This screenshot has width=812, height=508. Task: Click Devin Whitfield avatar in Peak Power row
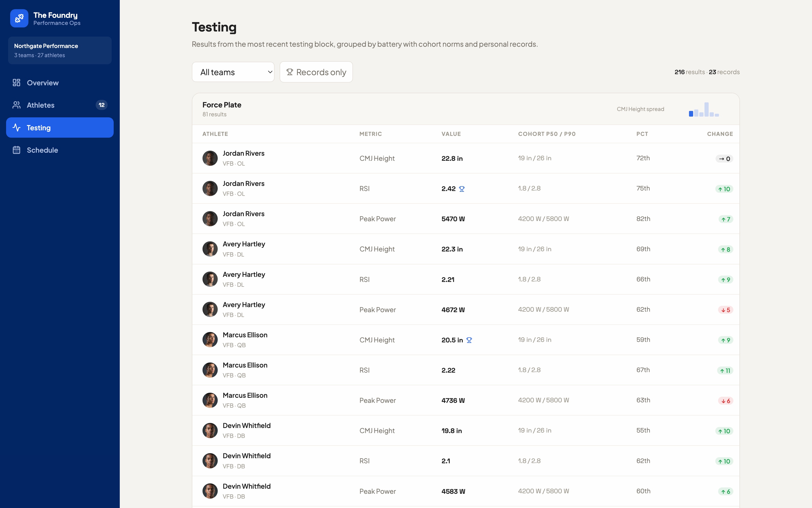tap(210, 491)
